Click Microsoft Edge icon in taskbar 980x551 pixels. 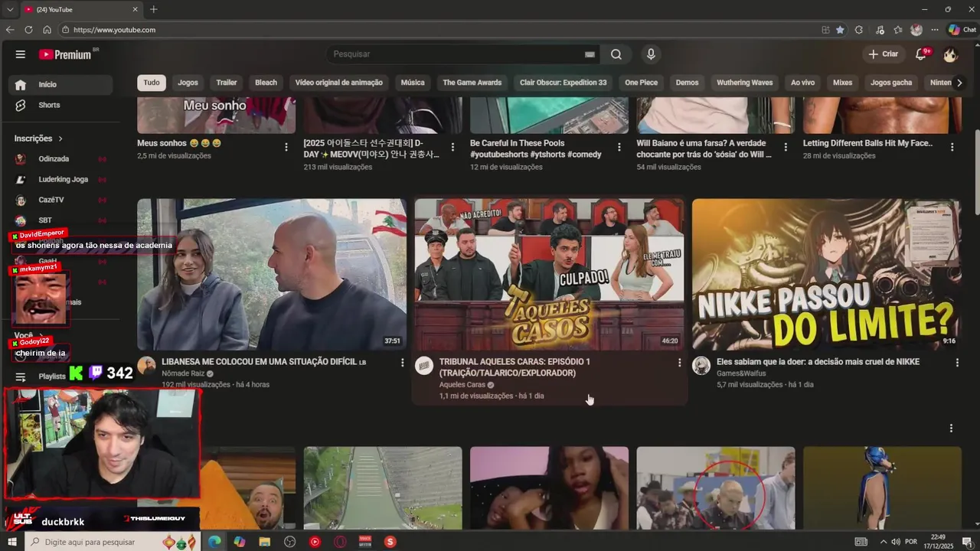coord(214,542)
